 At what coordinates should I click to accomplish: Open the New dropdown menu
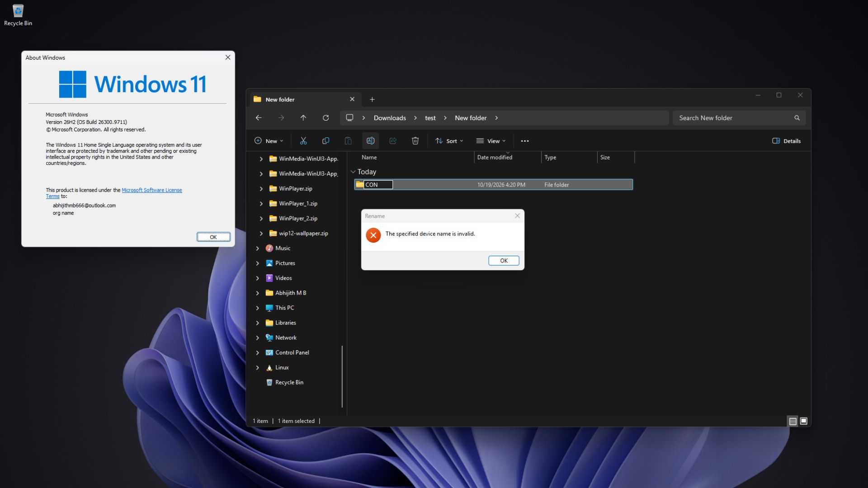(269, 141)
